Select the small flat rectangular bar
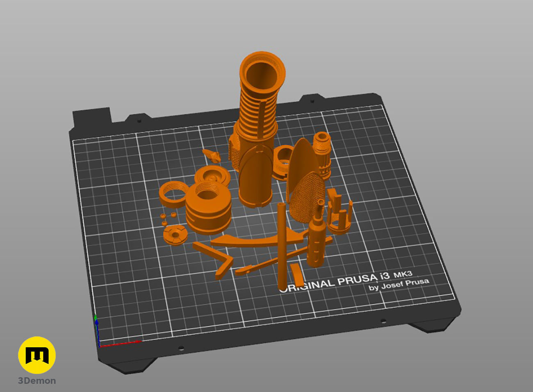This screenshot has width=533, height=392. 297,275
